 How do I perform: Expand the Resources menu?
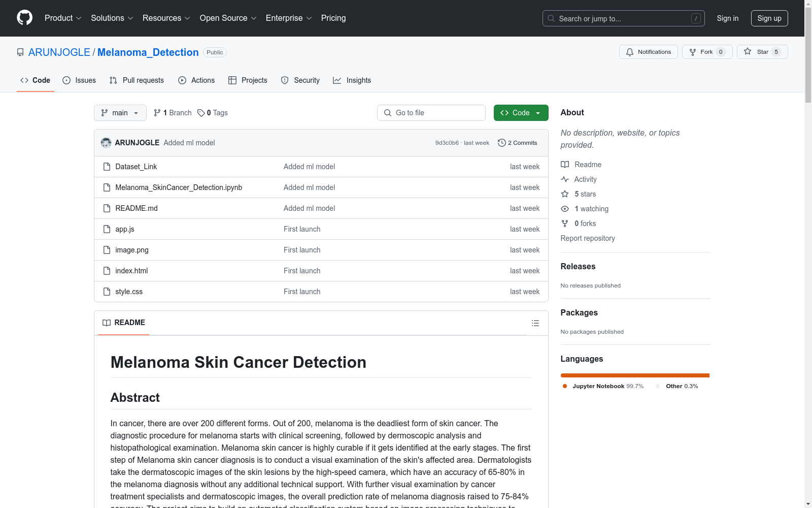[x=166, y=18]
